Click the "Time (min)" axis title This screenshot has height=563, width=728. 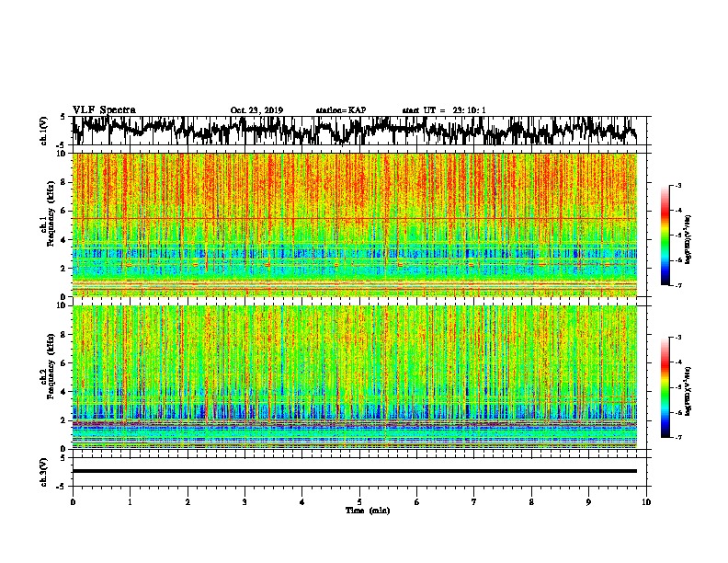(x=368, y=511)
